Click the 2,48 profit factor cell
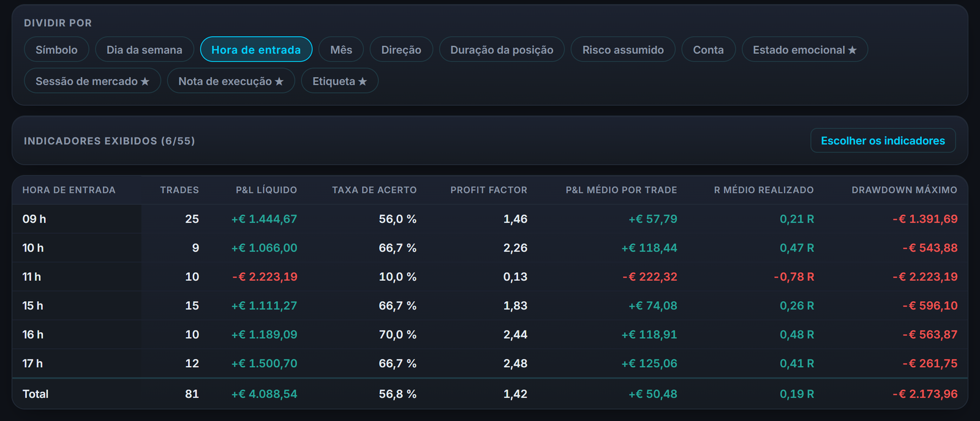Image resolution: width=980 pixels, height=421 pixels. (515, 363)
